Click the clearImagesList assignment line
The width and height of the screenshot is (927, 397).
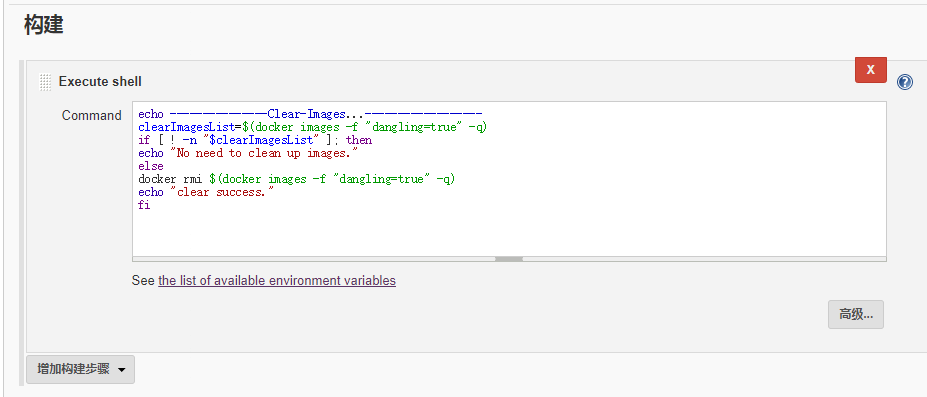coord(313,128)
